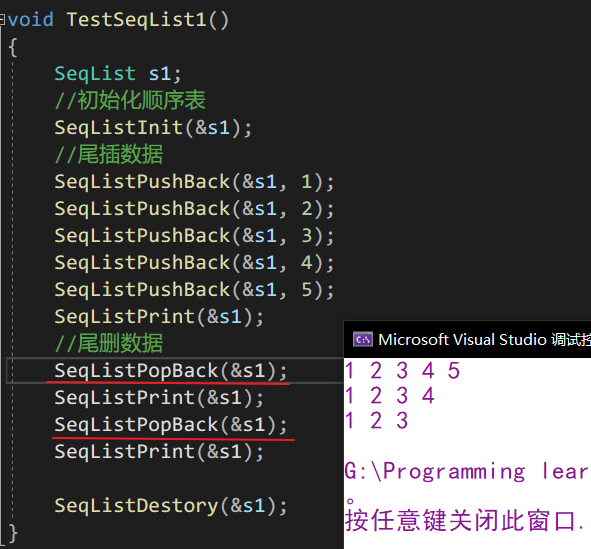The image size is (591, 549).
Task: Click the last SeqListPrint(&s1) call
Action: (x=159, y=452)
